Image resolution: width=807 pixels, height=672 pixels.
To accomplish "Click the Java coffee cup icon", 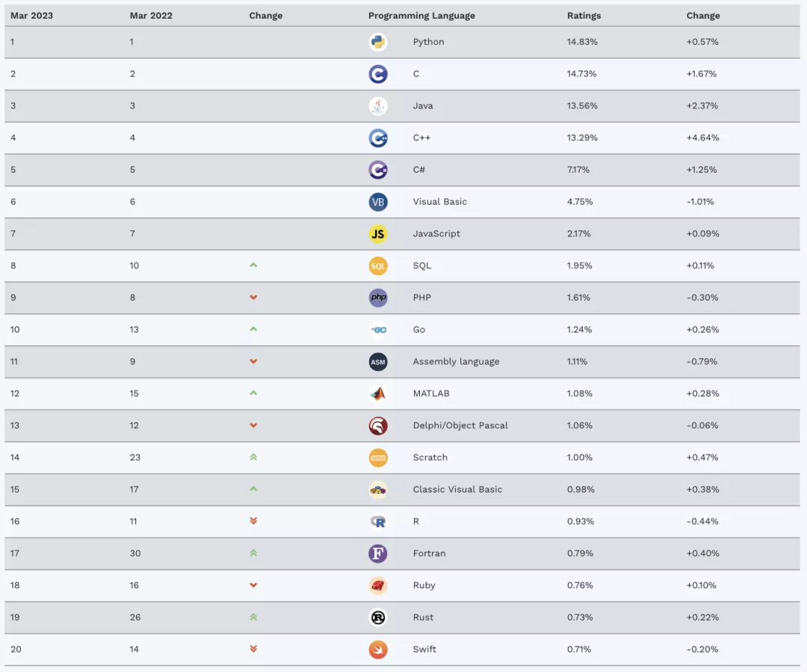I will [x=378, y=106].
